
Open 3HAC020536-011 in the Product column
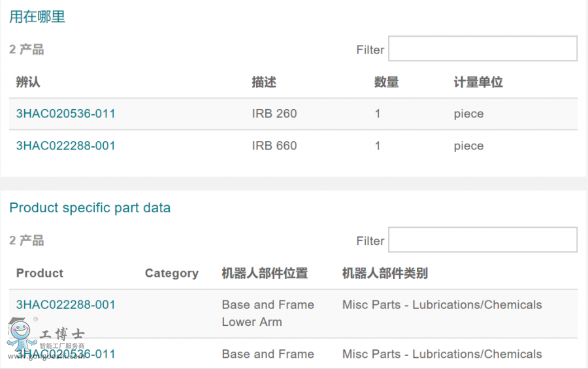(x=65, y=354)
